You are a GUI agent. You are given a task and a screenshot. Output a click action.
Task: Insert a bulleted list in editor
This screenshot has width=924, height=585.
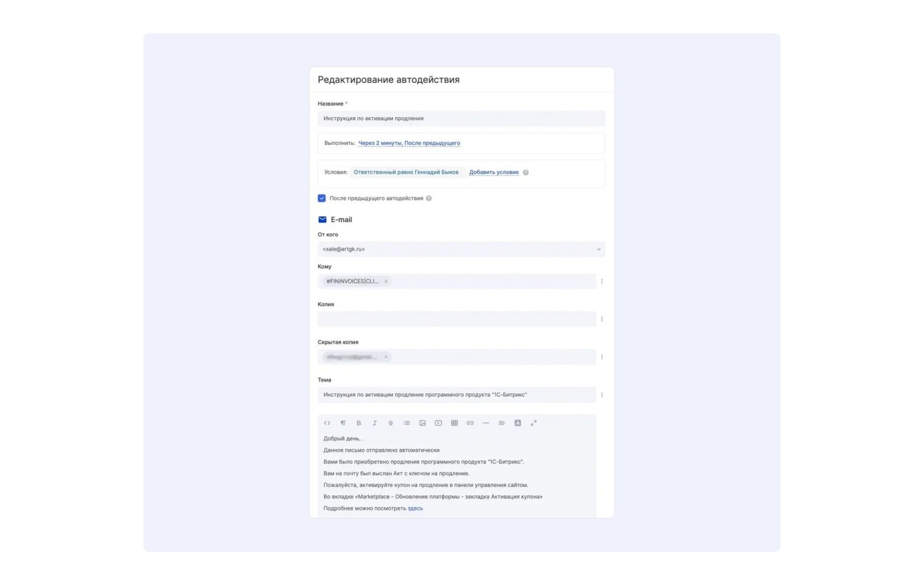407,423
